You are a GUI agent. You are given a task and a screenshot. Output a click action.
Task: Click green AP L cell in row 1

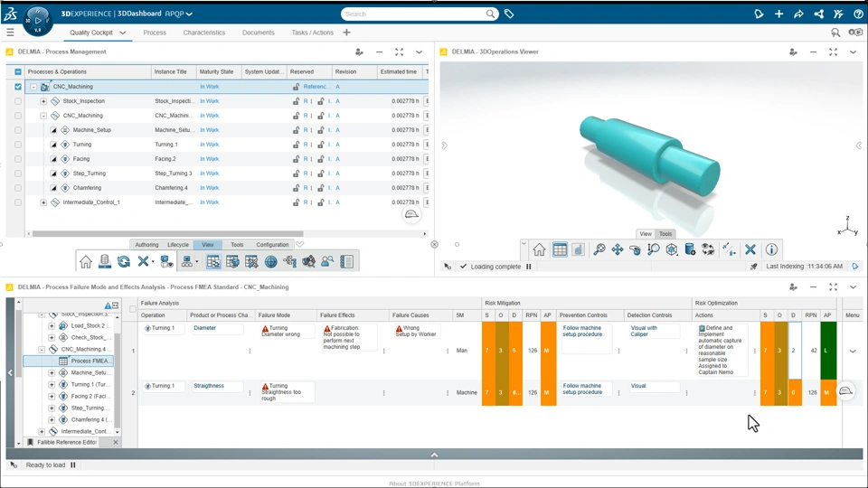pos(827,351)
